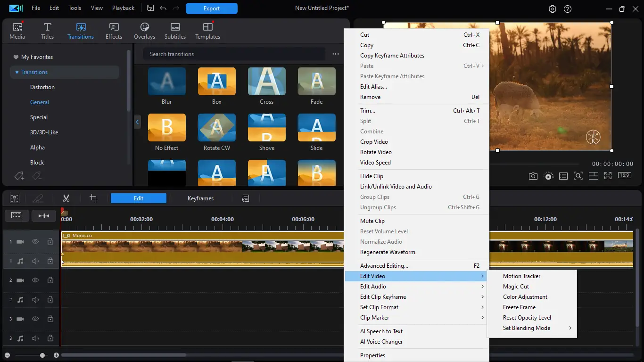Viewport: 644px width, 362px height.
Task: Click the scissors split tool icon
Action: (66, 198)
